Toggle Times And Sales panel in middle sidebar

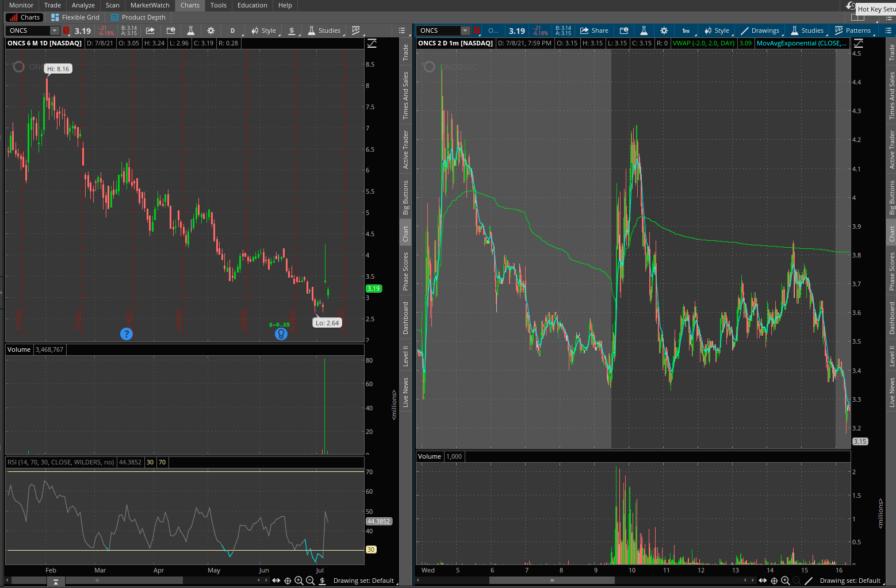pos(405,95)
